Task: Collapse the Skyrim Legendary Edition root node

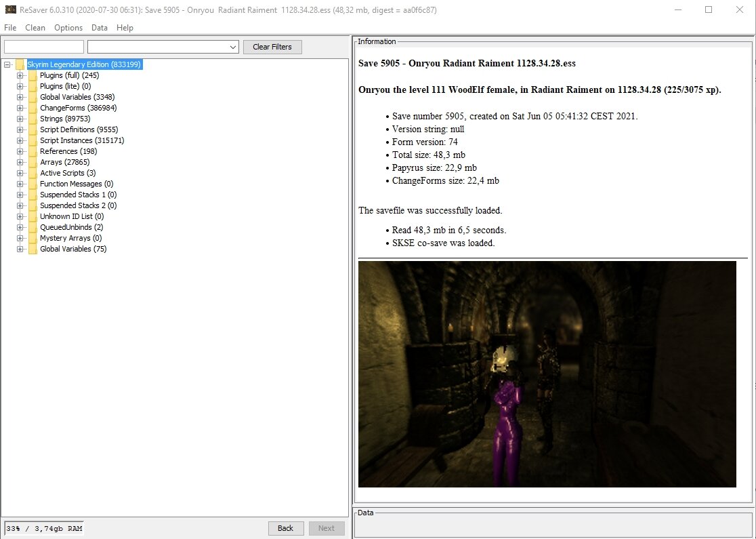Action: click(7, 64)
